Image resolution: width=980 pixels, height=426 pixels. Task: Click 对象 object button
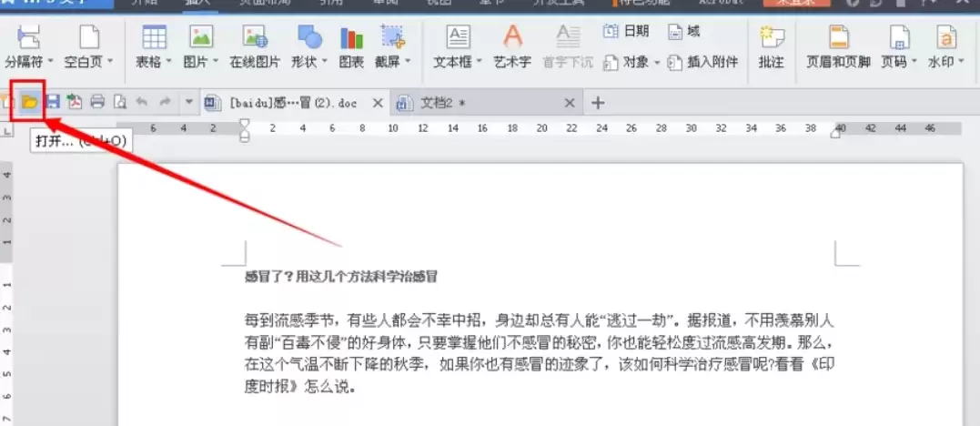626,63
